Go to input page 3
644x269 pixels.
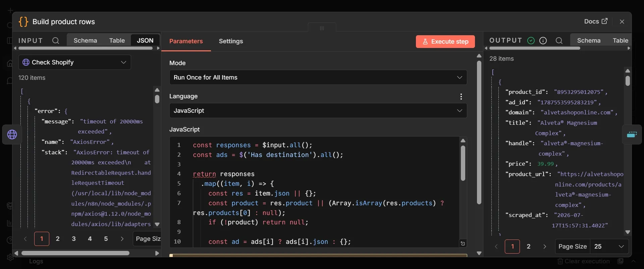74,239
